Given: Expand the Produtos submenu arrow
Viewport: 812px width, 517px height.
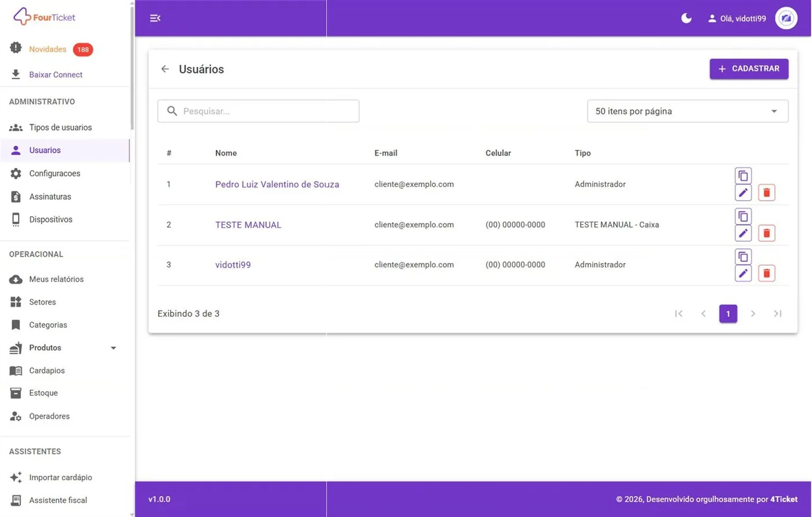Looking at the screenshot, I should [113, 348].
